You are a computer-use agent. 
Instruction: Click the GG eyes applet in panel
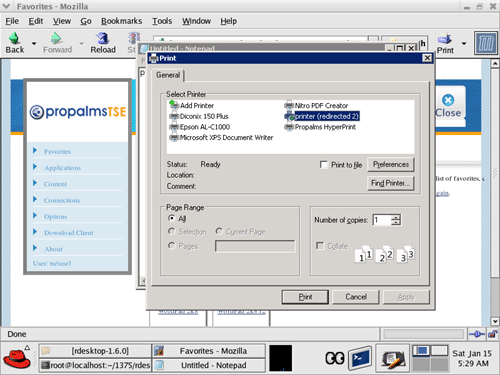[x=335, y=359]
